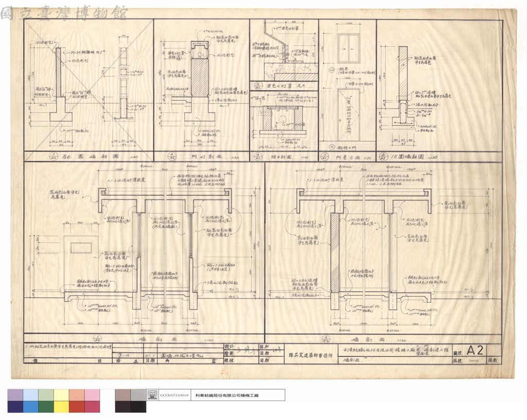This screenshot has height=420, width=527.
Task: Click the crossed-out 圍牆 section drawing panel
Action: [89, 85]
